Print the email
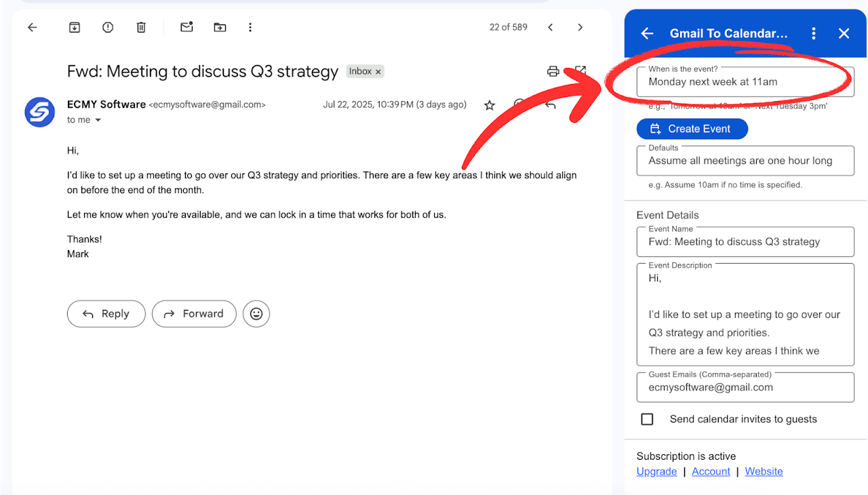This screenshot has width=868, height=495. [553, 71]
